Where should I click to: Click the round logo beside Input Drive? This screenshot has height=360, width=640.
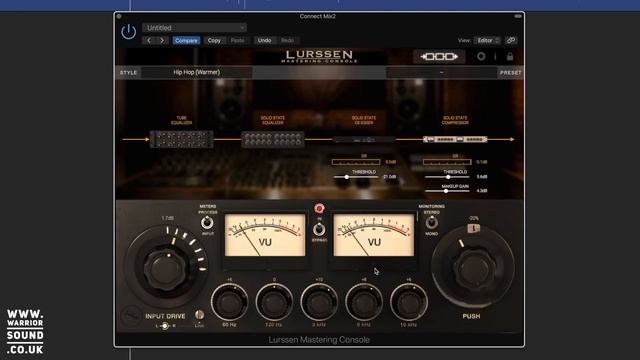pyautogui.click(x=131, y=316)
